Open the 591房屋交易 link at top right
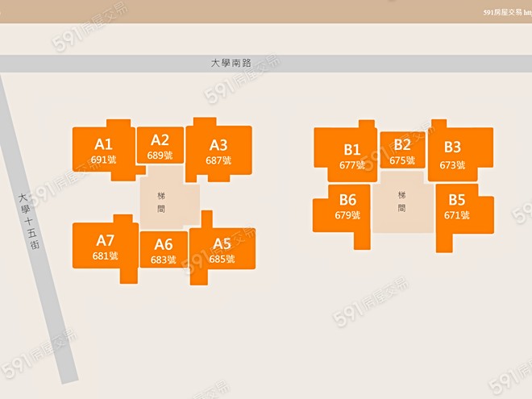This screenshot has height=399, width=532. click(505, 12)
